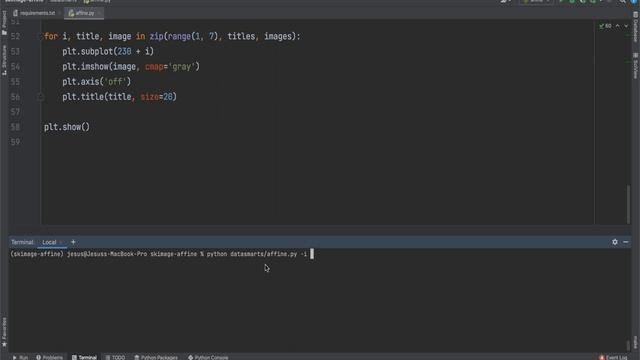
Task: Click the plt.imshow cmap='gray' line
Action: point(131,67)
